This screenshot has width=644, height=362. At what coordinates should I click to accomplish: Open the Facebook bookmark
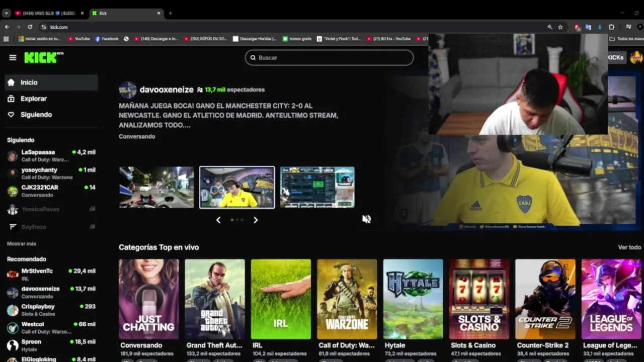pyautogui.click(x=107, y=39)
